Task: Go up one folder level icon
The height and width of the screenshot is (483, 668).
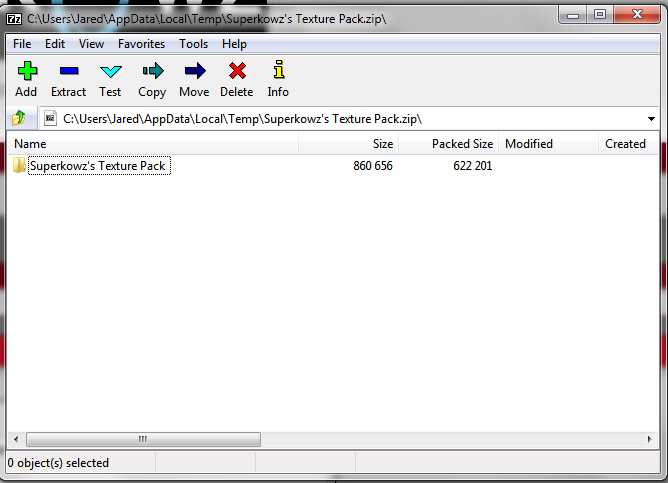Action: tap(19, 119)
